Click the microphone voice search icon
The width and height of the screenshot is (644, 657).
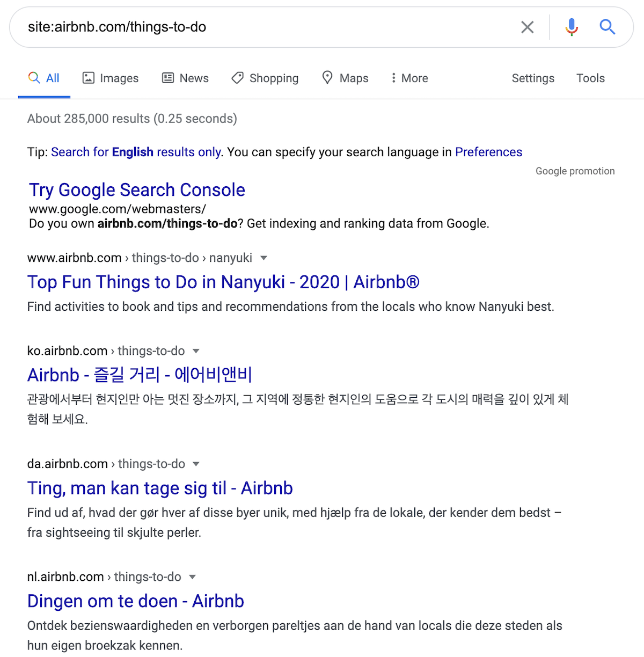coord(572,26)
